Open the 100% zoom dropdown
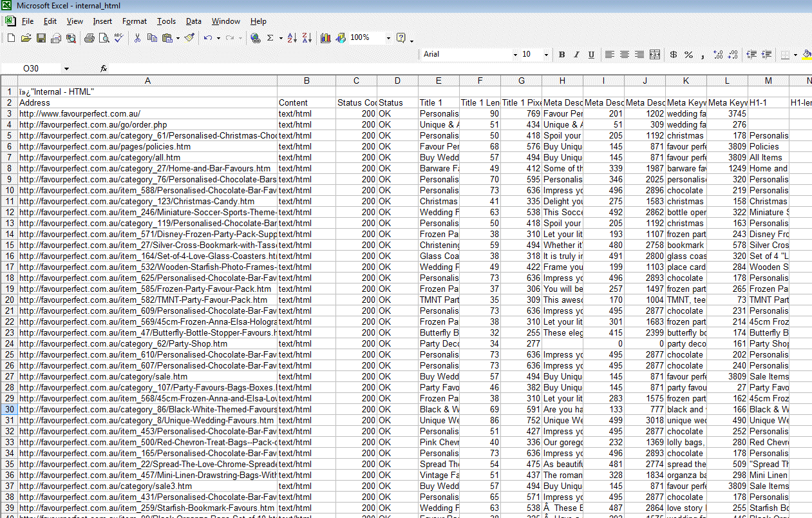 (x=388, y=38)
